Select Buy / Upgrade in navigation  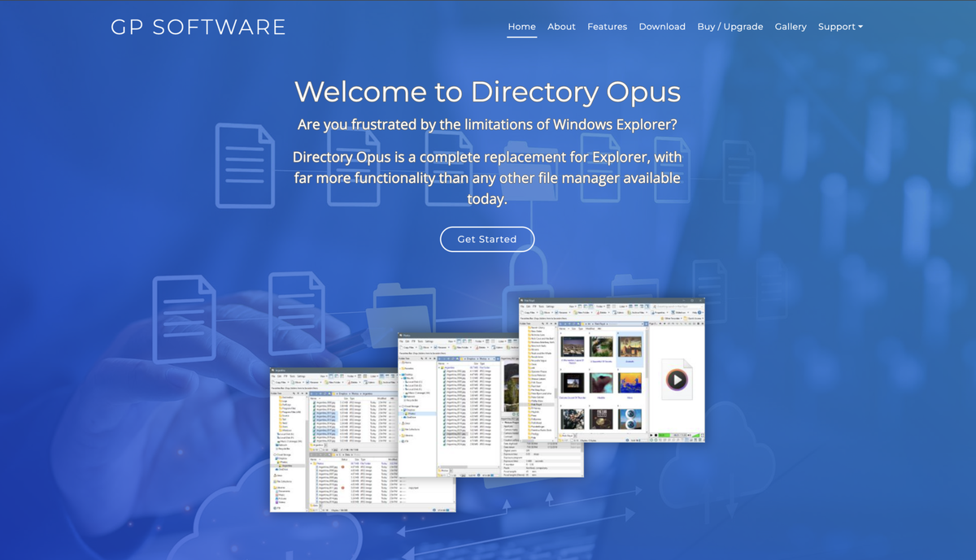click(730, 27)
